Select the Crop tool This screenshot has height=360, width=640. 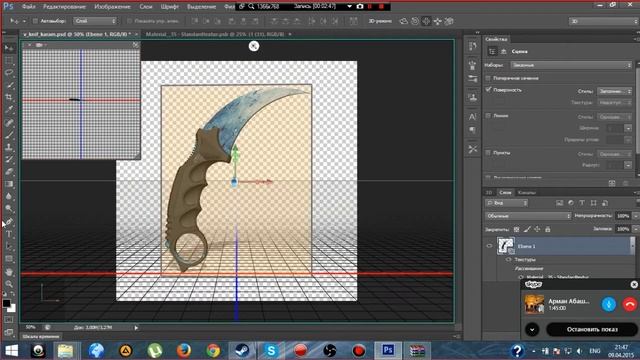[9, 97]
